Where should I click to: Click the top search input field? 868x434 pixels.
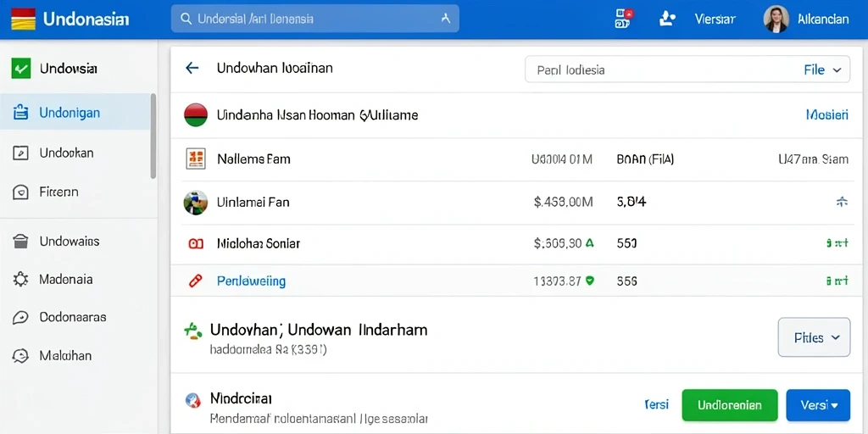(315, 19)
